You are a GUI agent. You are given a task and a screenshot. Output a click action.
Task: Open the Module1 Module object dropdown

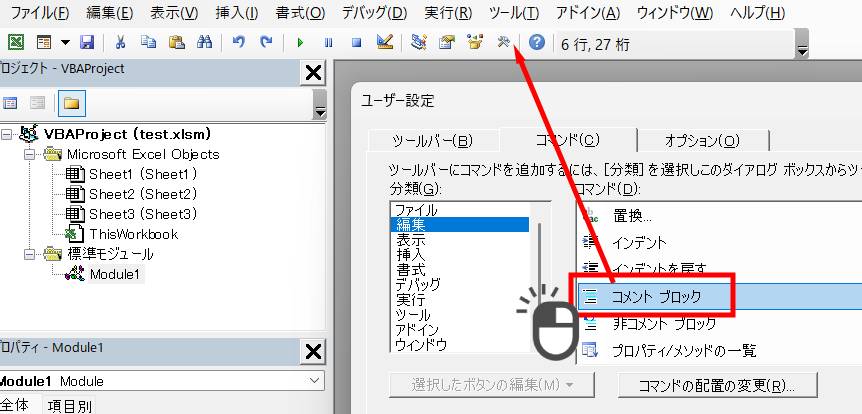pyautogui.click(x=314, y=380)
